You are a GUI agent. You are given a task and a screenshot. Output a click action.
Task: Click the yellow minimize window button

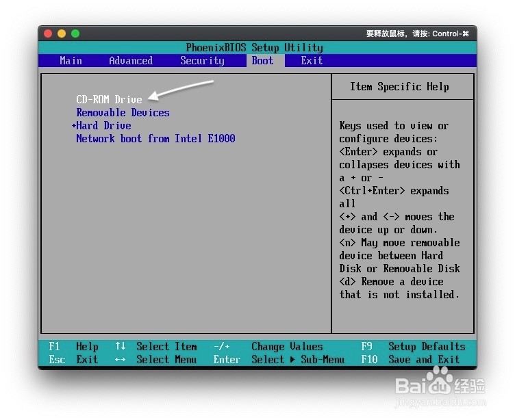click(62, 34)
